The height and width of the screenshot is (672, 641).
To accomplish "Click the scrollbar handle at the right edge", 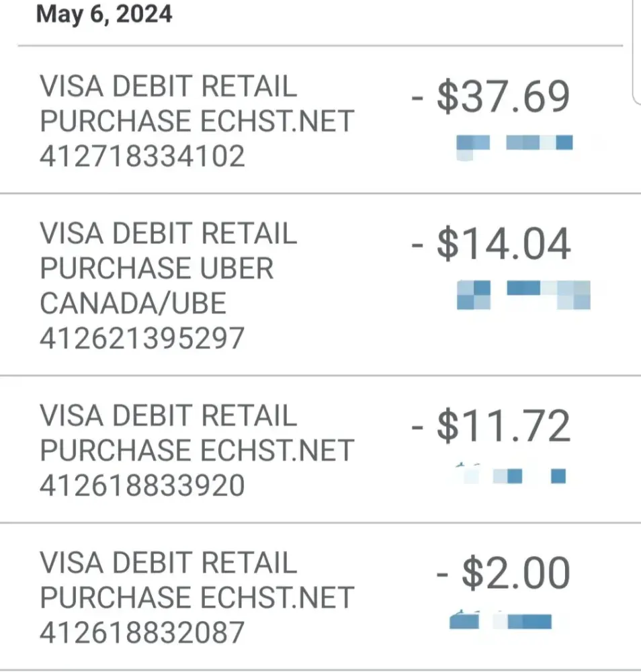I will coord(637,50).
